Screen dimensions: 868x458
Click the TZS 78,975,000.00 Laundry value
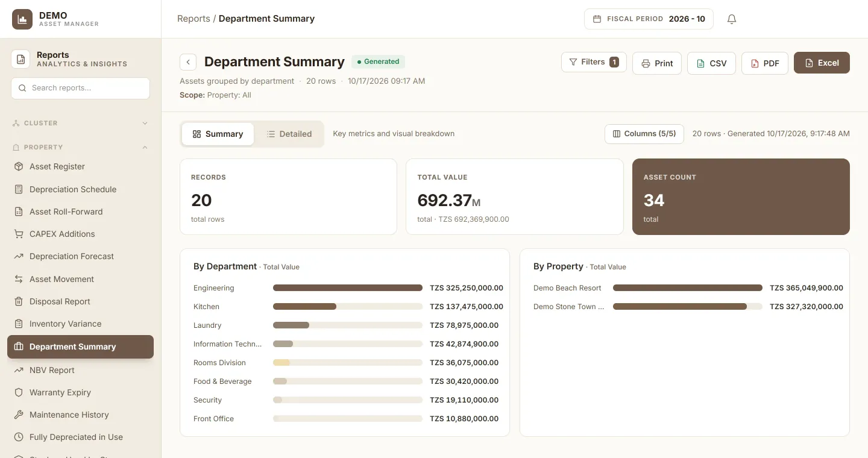click(464, 325)
